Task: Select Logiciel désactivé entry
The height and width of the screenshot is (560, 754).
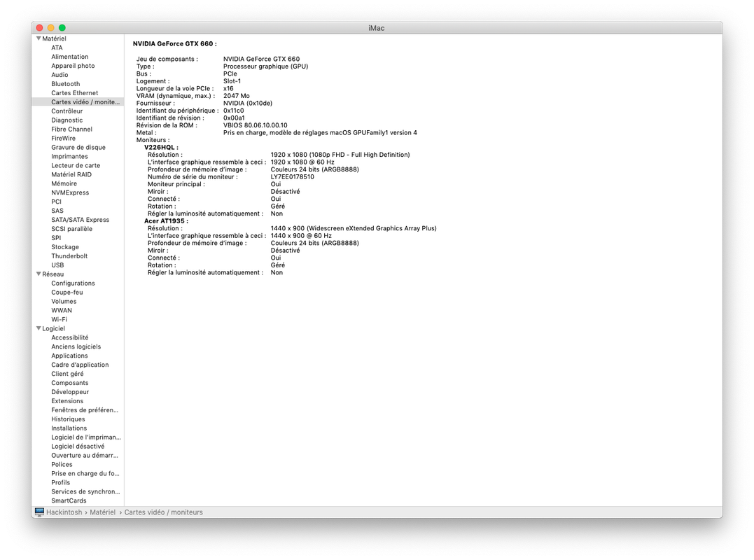Action: click(78, 447)
